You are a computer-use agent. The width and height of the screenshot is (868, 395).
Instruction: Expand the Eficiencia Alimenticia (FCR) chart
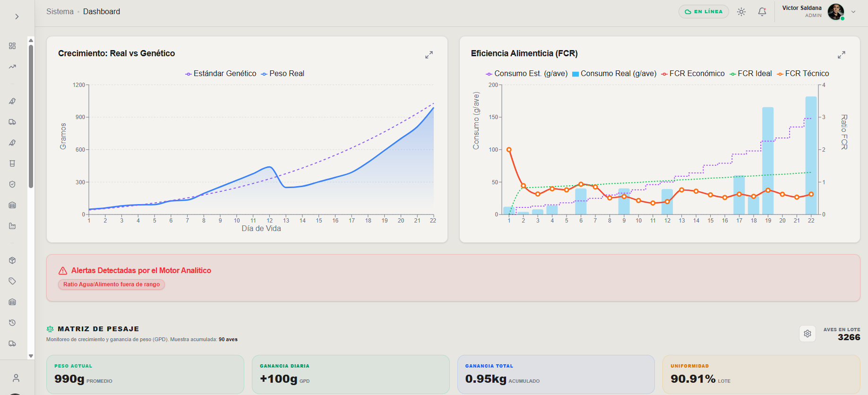tap(842, 55)
